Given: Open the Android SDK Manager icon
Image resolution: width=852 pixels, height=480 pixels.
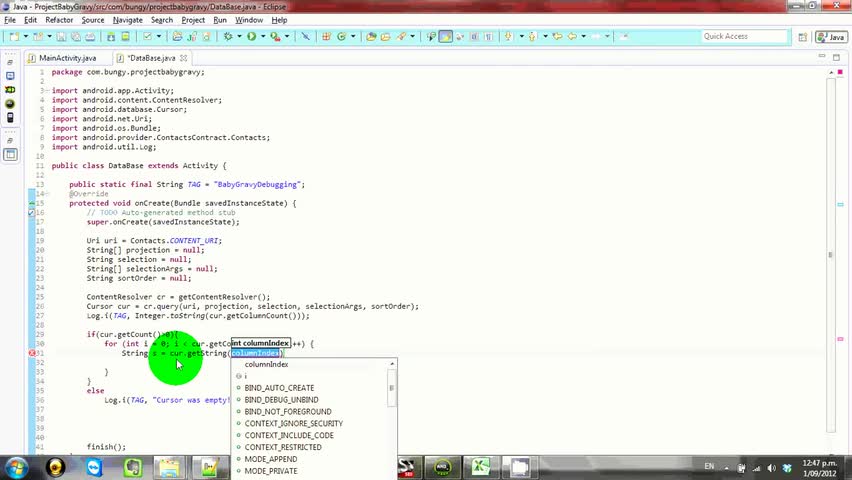Looking at the screenshot, I should tap(111, 36).
